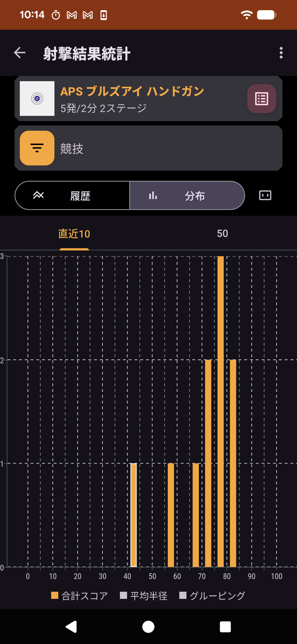Tap the 5発/2分 2ステージ subtitle
The height and width of the screenshot is (644, 297).
tap(103, 108)
